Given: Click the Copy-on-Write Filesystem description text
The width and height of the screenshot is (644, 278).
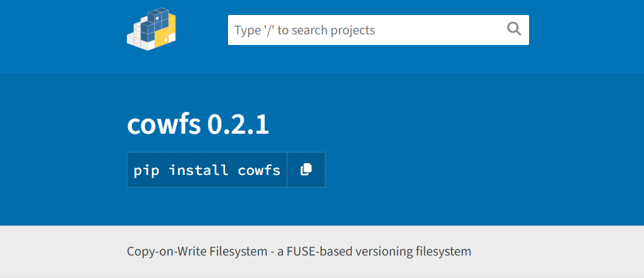Looking at the screenshot, I should coord(299,251).
